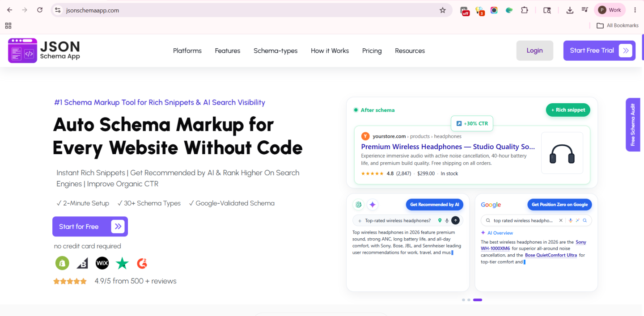Click the BigCommerce logo icon
The width and height of the screenshot is (644, 316).
pyautogui.click(x=82, y=263)
